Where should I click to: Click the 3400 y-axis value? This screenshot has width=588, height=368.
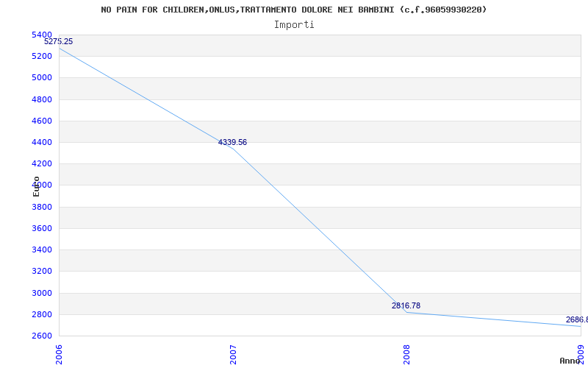[x=42, y=250]
